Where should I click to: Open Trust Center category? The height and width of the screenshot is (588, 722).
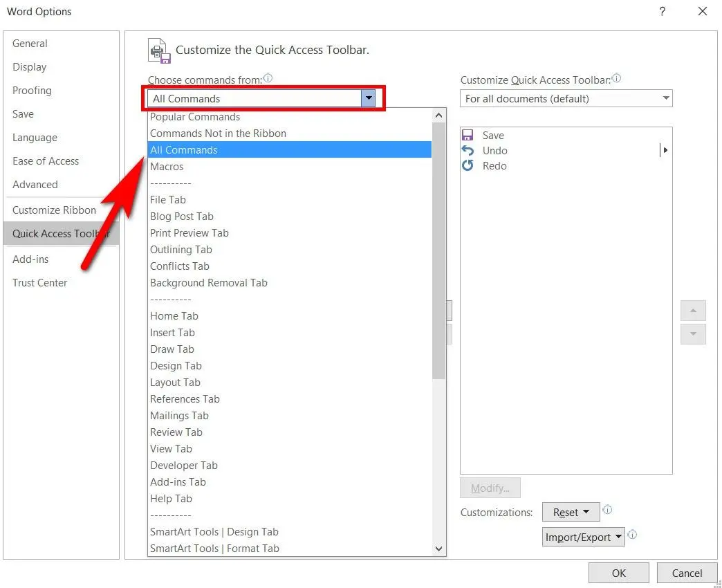coord(62,283)
